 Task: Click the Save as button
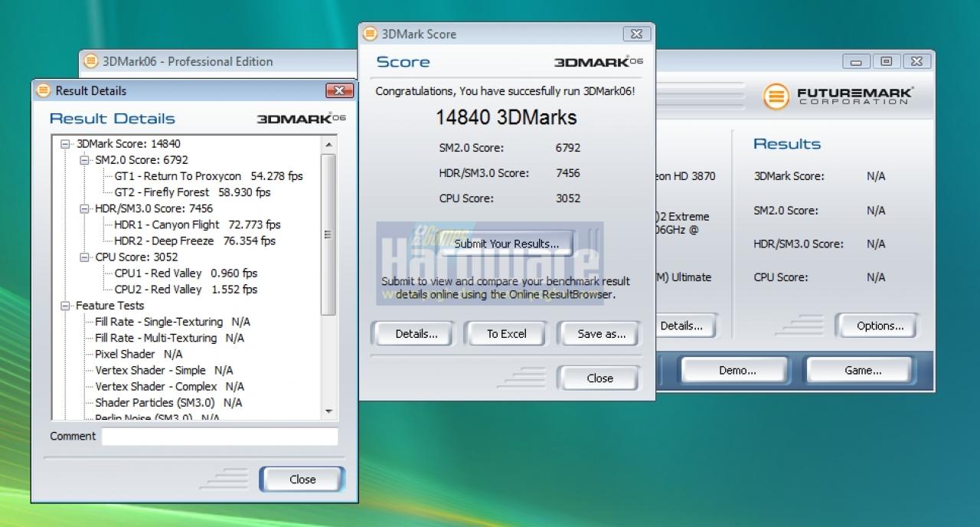tap(601, 334)
